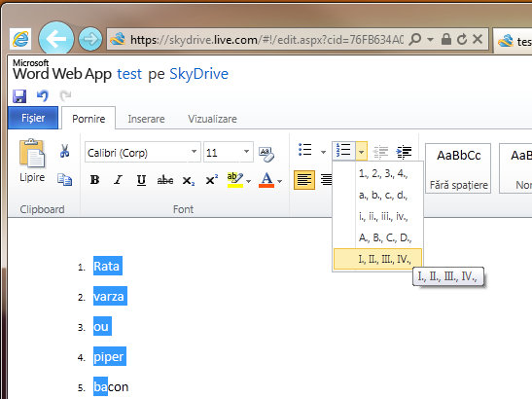Apply the Fără spațiere style
Viewport: 532px width, 399px height.
click(458, 168)
